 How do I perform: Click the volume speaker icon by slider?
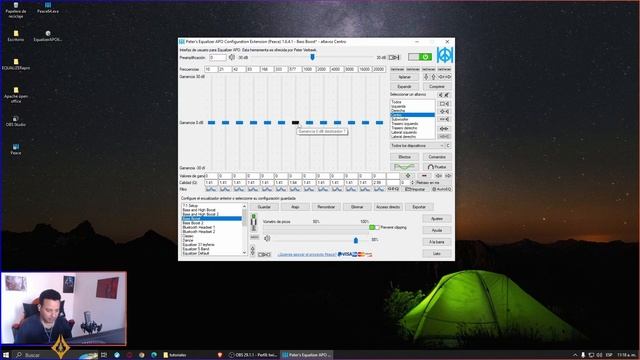(x=267, y=239)
